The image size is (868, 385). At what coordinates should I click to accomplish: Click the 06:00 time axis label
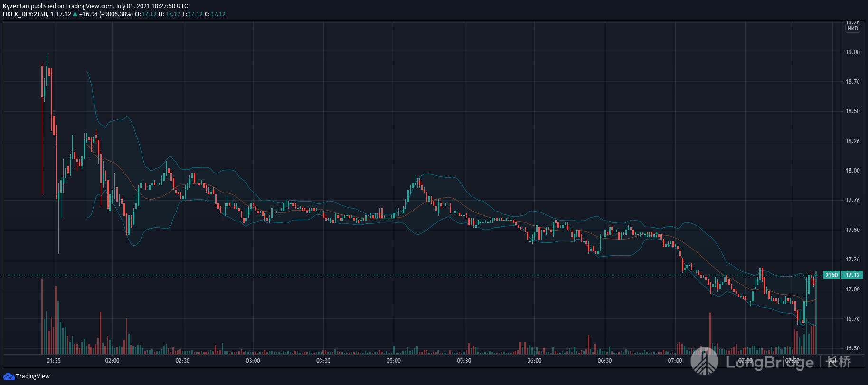click(x=534, y=361)
